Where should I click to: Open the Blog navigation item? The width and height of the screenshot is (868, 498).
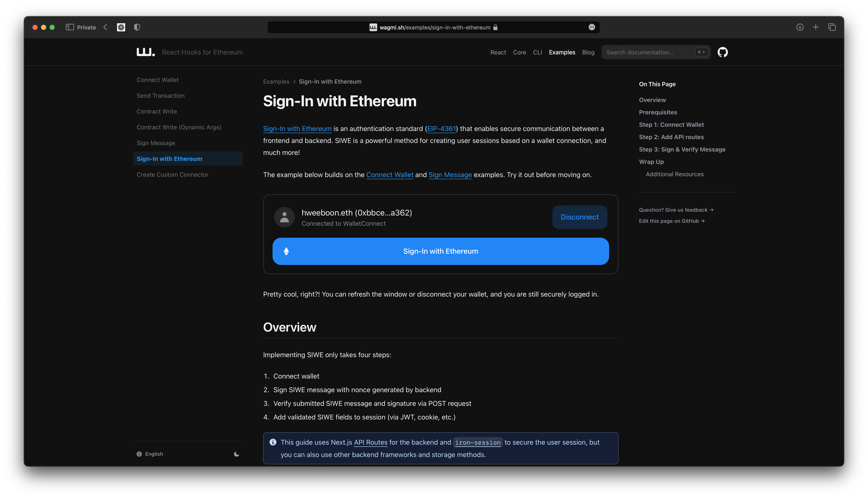pyautogui.click(x=588, y=52)
